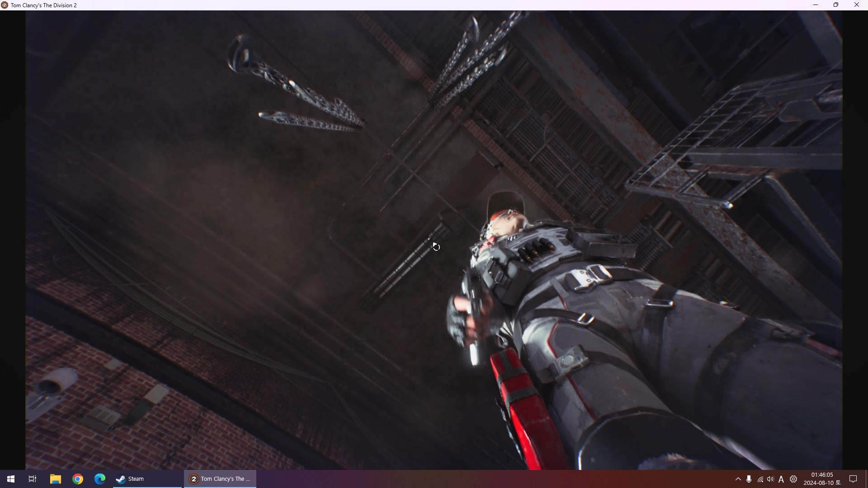Open the volume speaker control
Screen dimensions: 868x488
tap(770, 479)
